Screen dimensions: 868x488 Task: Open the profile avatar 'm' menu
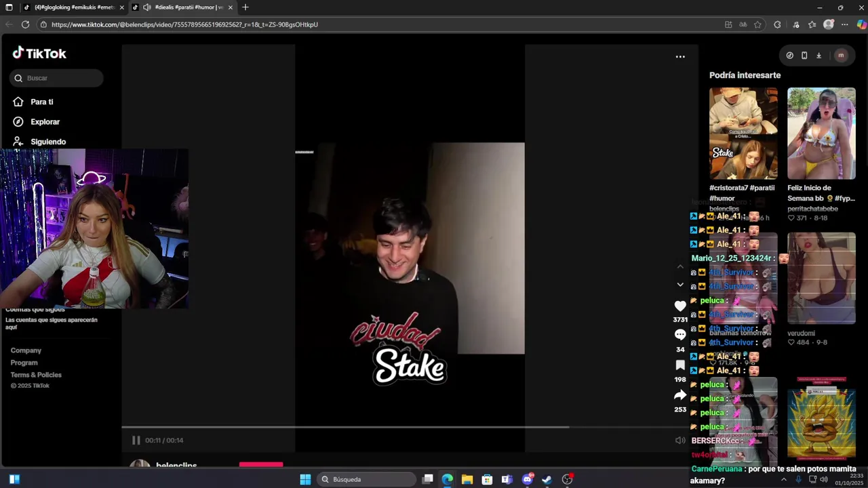(841, 56)
